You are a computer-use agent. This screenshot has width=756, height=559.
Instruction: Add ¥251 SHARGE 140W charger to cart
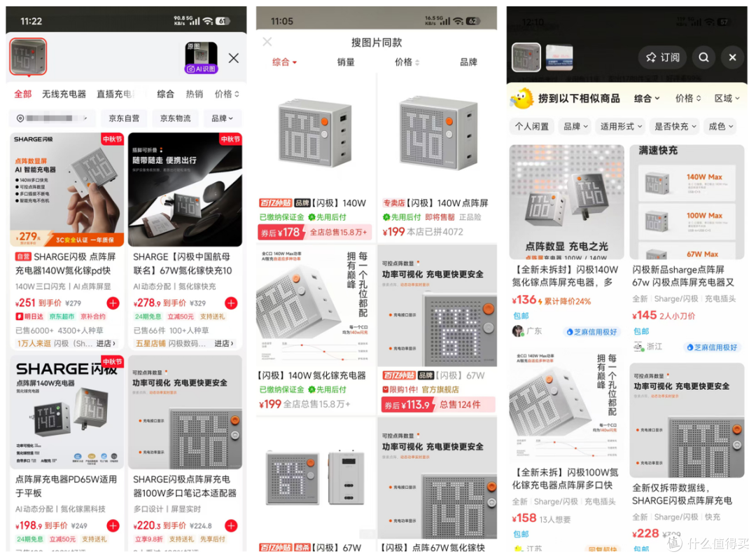pos(113,303)
